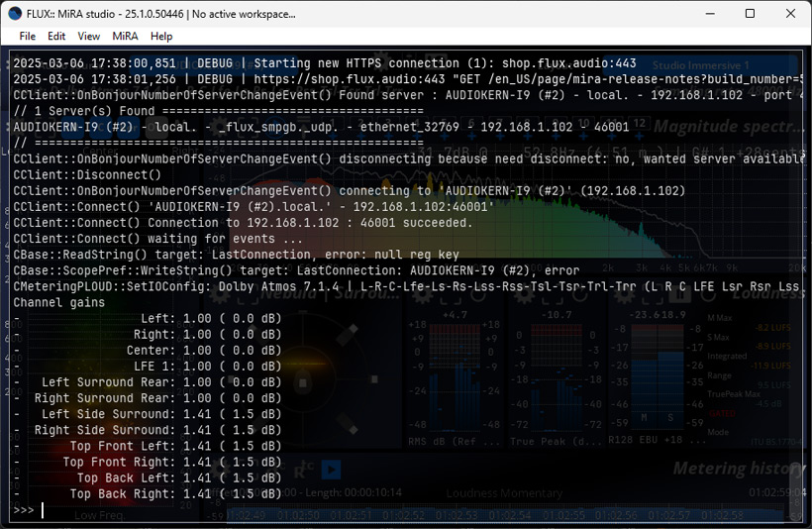Select the 'Right: 1.00 ( 0.0 dB)' line
The height and width of the screenshot is (529, 812).
click(x=148, y=335)
